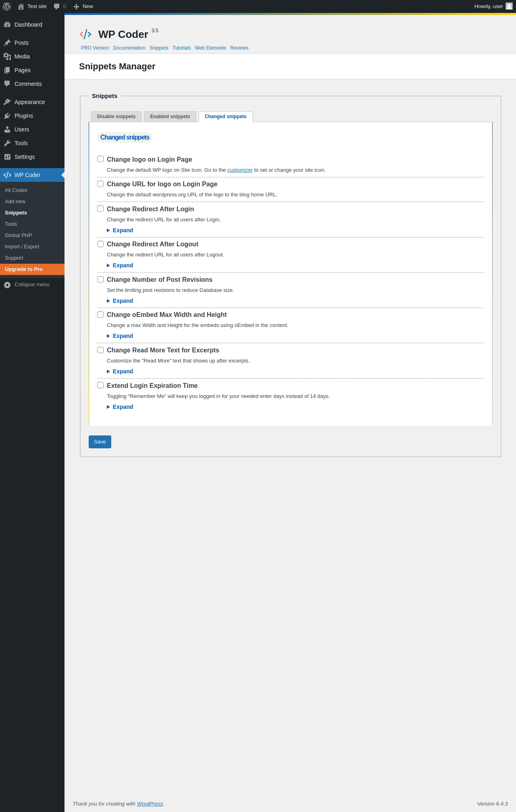
Task: Tick Change Number of Post Revisions checkbox
Action: (100, 279)
